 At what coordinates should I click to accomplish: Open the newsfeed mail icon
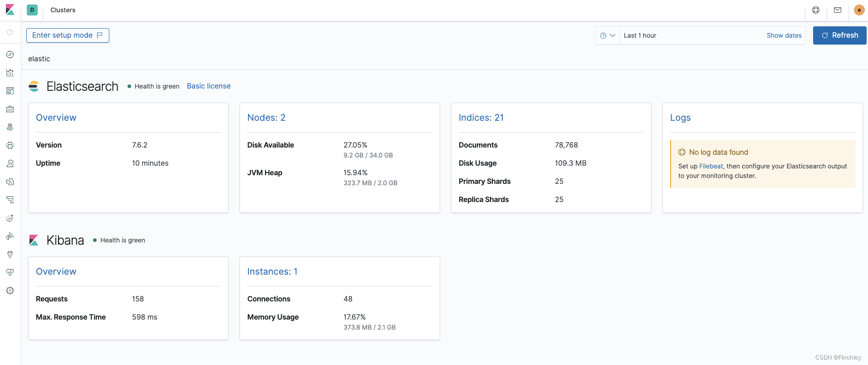[x=838, y=10]
